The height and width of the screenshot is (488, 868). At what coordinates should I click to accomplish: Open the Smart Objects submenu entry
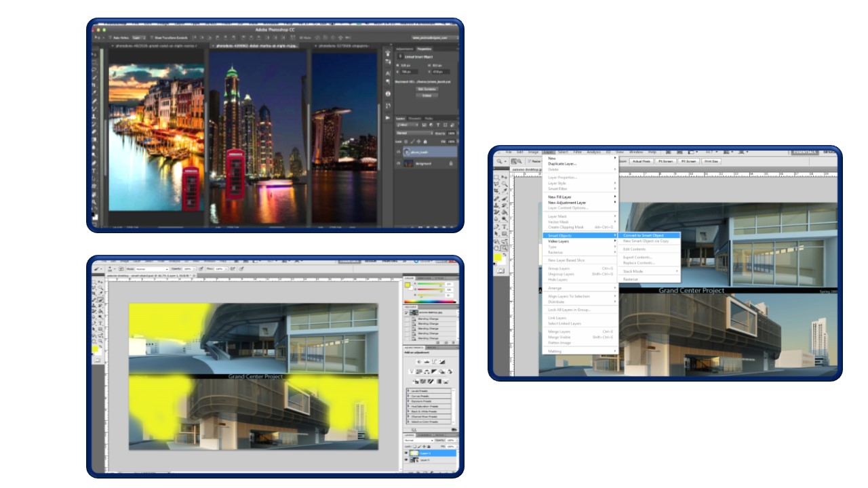580,235
